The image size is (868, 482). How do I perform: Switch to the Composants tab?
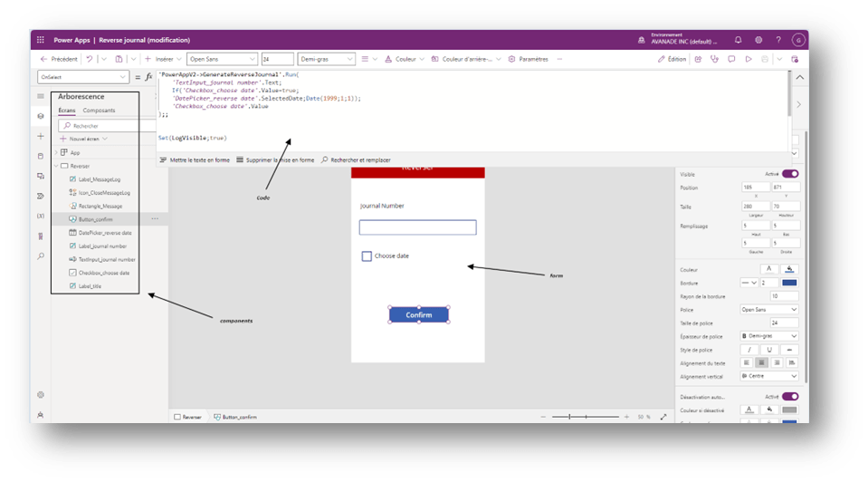[99, 111]
